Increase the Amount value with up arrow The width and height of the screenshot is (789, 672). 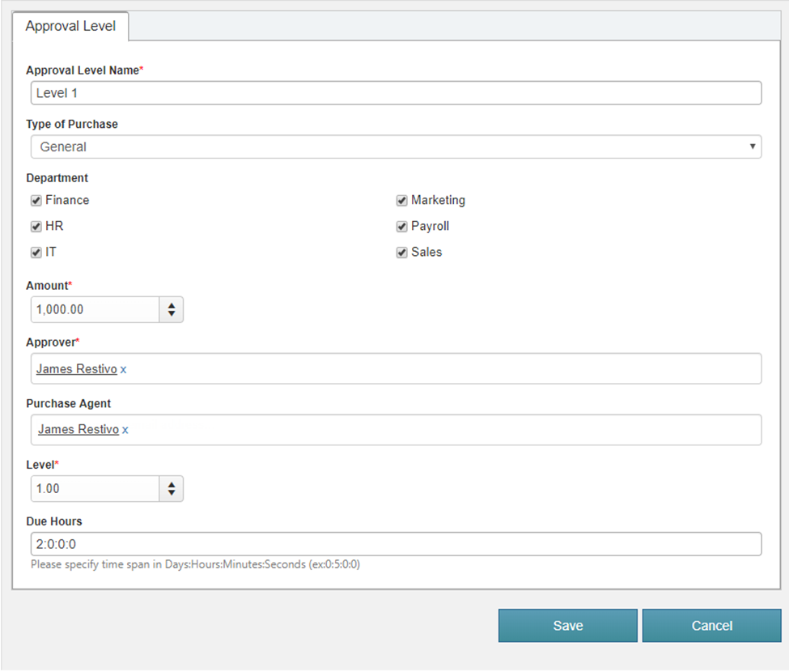tap(172, 305)
